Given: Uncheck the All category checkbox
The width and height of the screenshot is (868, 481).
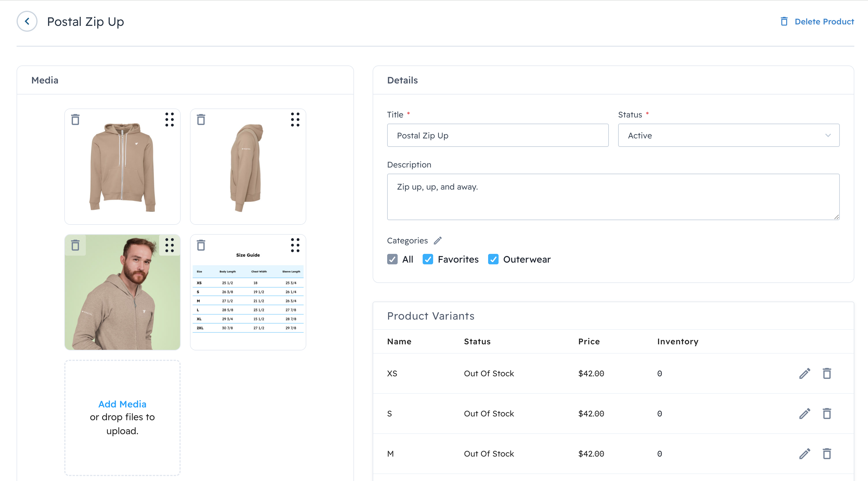Looking at the screenshot, I should [x=392, y=259].
